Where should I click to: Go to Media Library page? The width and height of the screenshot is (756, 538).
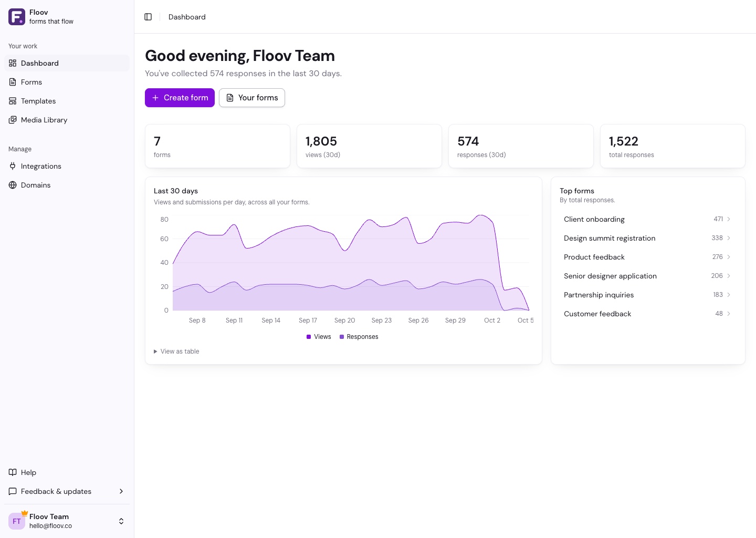pos(67,120)
